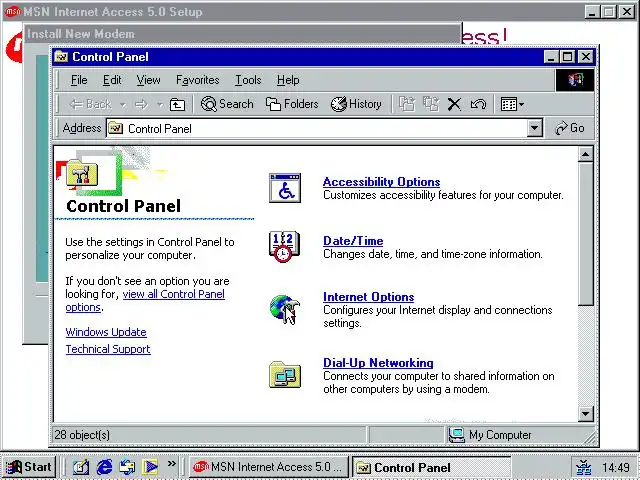Click the Accessibility Options link
Image resolution: width=640 pixels, height=480 pixels.
[381, 182]
